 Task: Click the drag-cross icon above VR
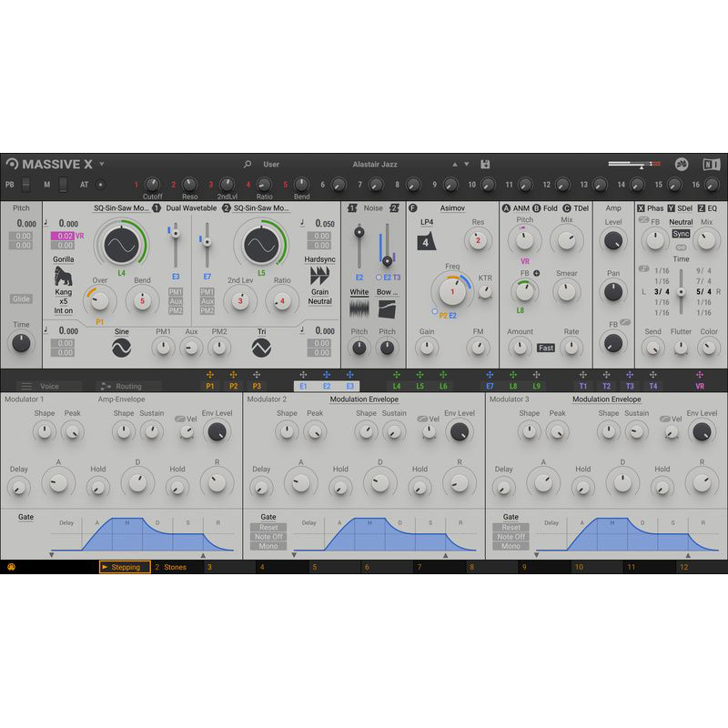[700, 375]
